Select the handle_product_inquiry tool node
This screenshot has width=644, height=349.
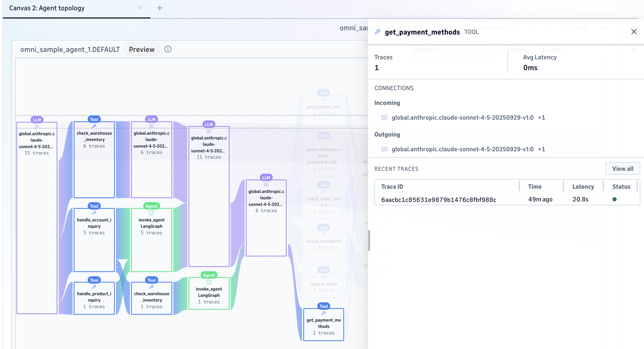(94, 298)
